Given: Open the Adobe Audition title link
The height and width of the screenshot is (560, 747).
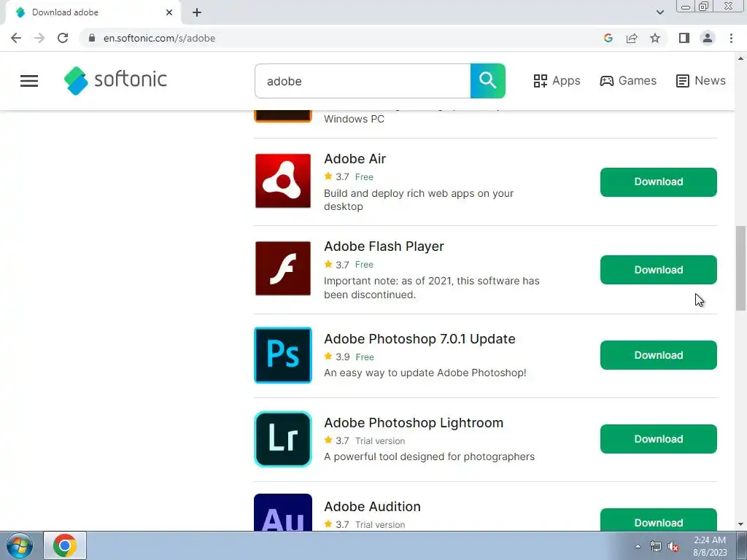Looking at the screenshot, I should pos(372,506).
